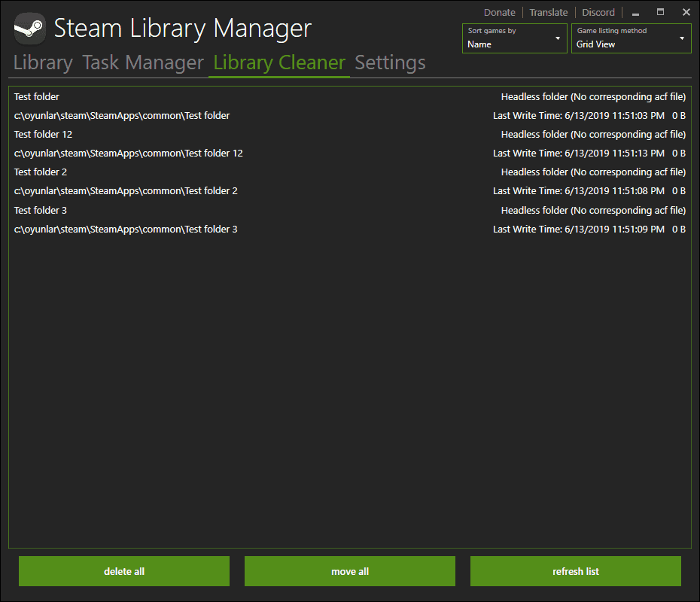Minimize the Steam Library Manager window
The image size is (700, 602).
(636, 13)
